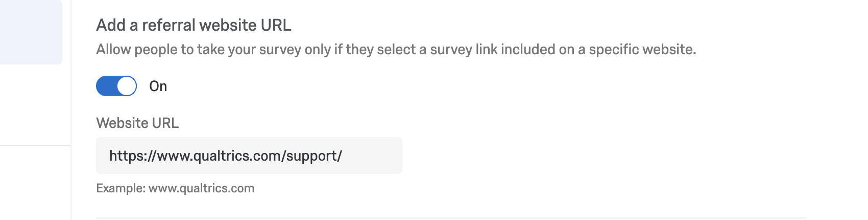Click the phrase "specific website" in the description
Image resolution: width=868 pixels, height=220 pixels.
pos(642,50)
